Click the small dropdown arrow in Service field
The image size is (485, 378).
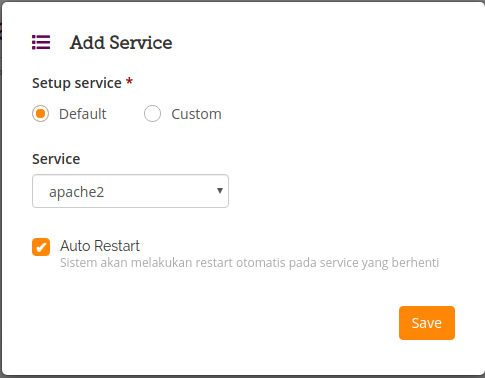[220, 191]
